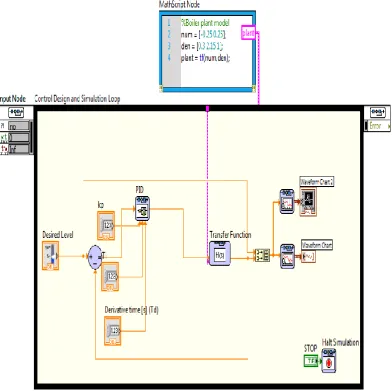Click the Input Node icon on the loop

[16, 112]
